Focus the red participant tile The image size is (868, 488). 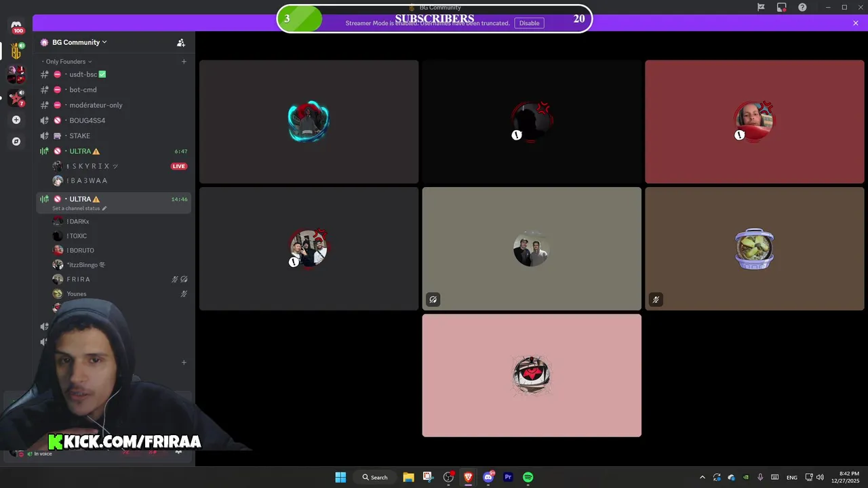point(755,121)
